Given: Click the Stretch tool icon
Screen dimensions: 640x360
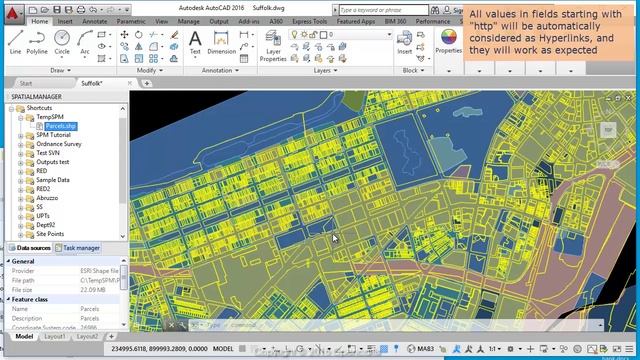Looking at the screenshot, I should pos(124,58).
